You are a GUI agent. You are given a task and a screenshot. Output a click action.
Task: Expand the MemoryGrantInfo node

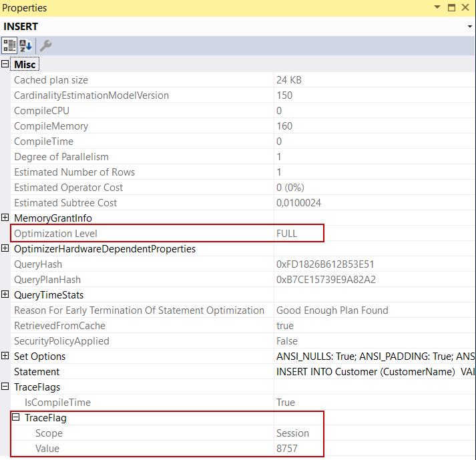5,218
